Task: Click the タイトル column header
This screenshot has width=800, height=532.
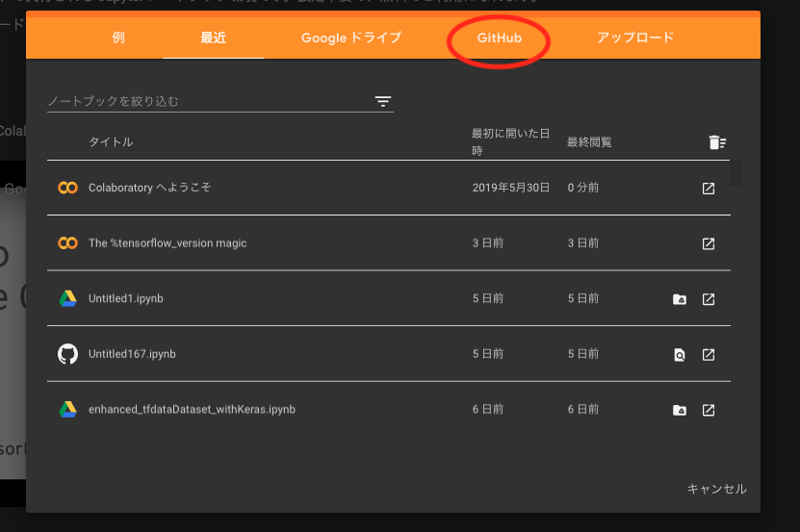Action: [x=111, y=141]
